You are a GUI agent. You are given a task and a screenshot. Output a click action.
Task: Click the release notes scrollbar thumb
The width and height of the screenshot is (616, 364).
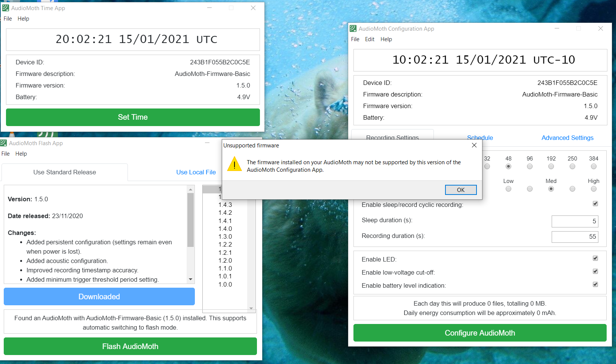pos(191,220)
